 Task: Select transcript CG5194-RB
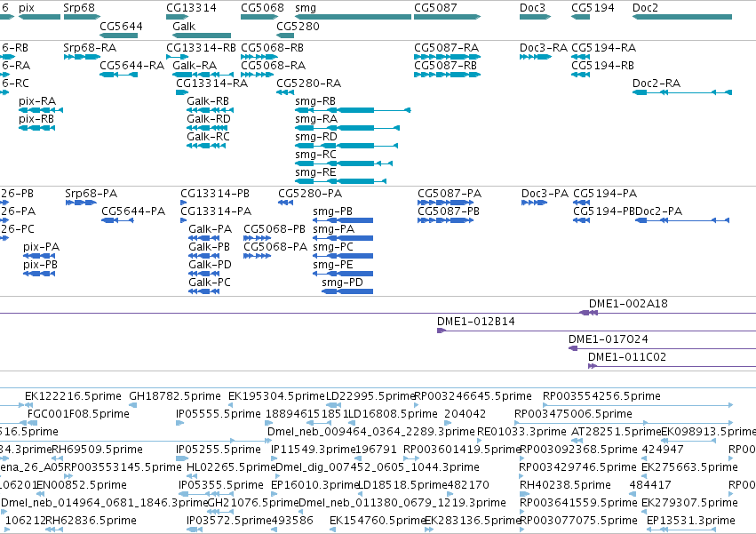point(602,66)
